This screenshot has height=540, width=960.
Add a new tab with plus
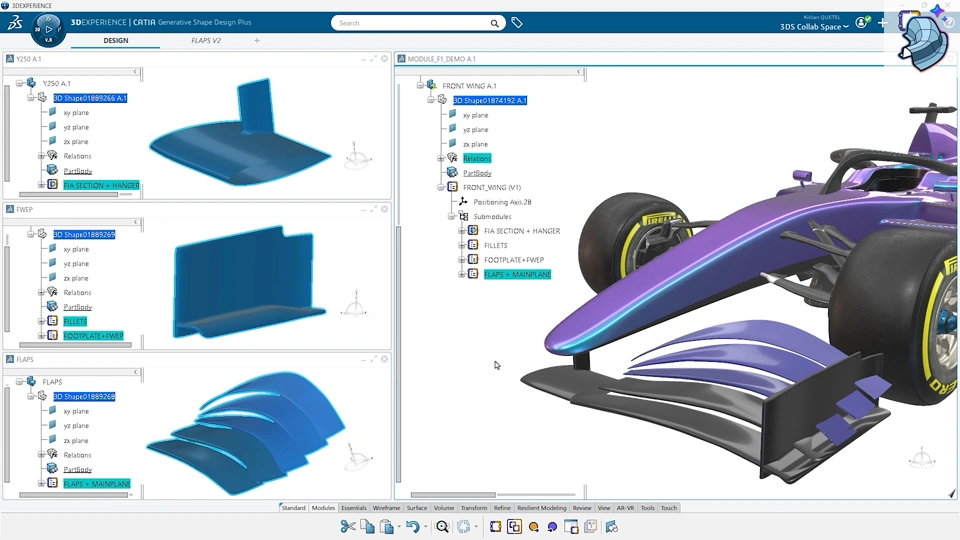pyautogui.click(x=257, y=40)
